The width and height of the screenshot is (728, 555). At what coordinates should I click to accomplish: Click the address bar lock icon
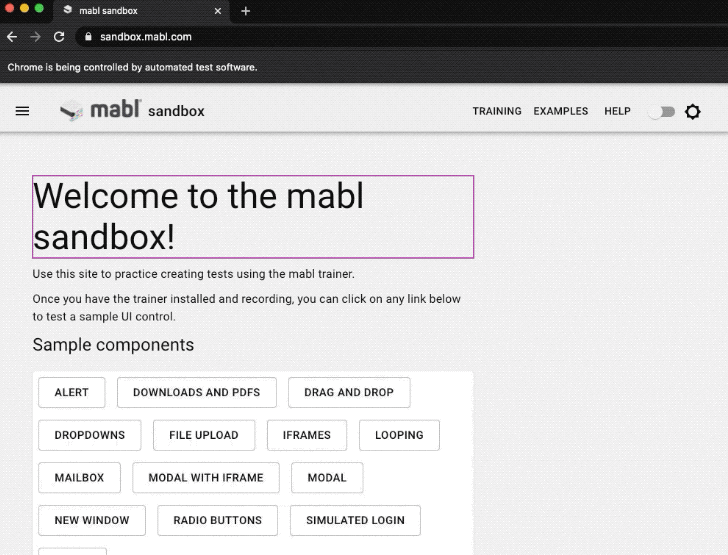click(x=88, y=37)
